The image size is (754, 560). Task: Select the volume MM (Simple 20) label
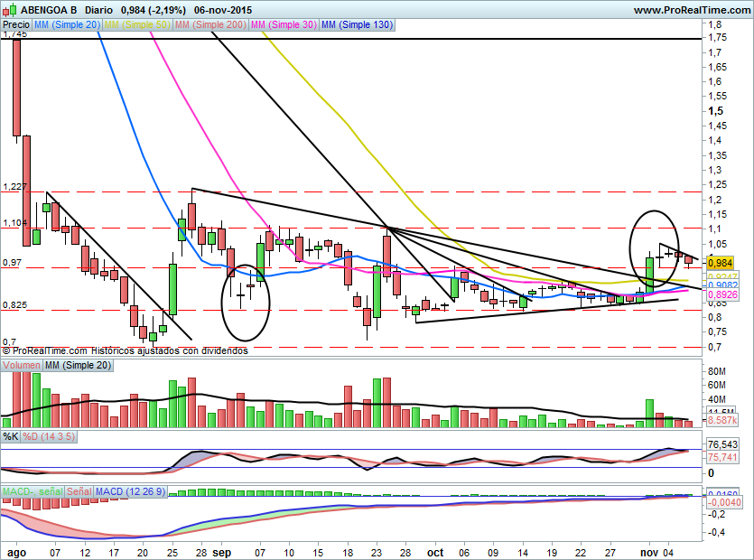click(x=79, y=365)
